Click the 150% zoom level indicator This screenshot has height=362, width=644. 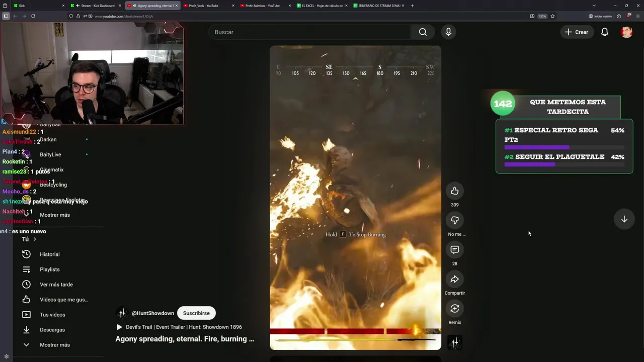click(542, 16)
